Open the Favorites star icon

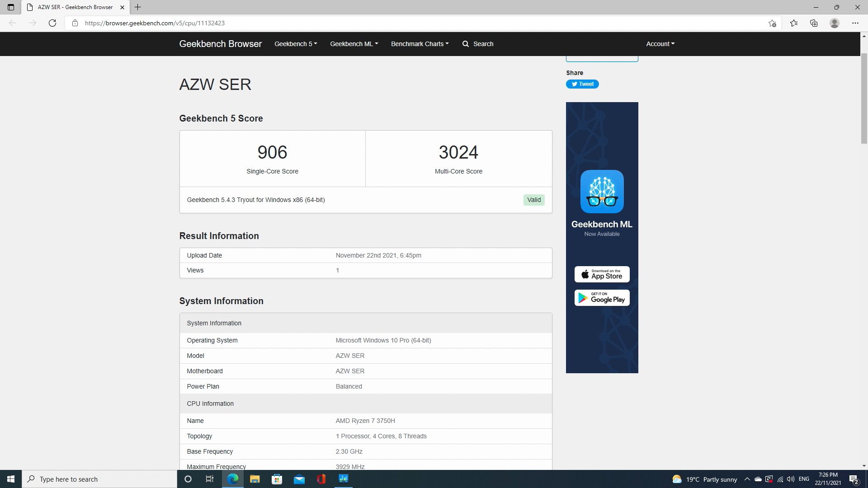(x=794, y=23)
